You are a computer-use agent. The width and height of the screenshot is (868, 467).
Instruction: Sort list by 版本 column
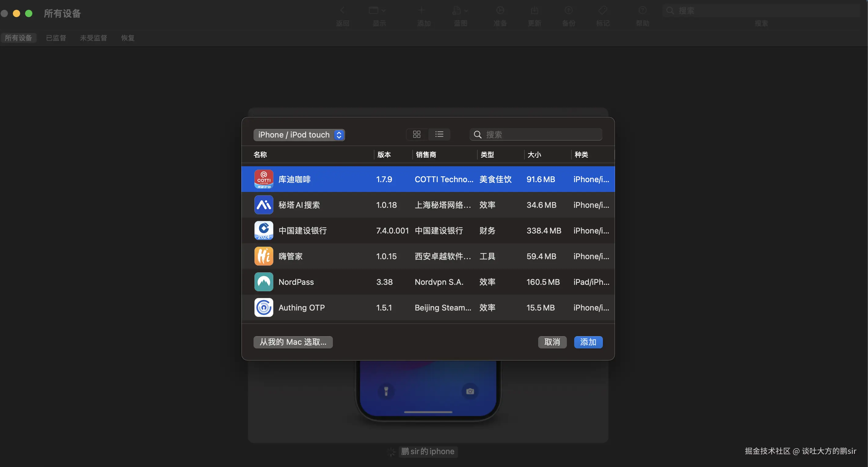click(384, 154)
